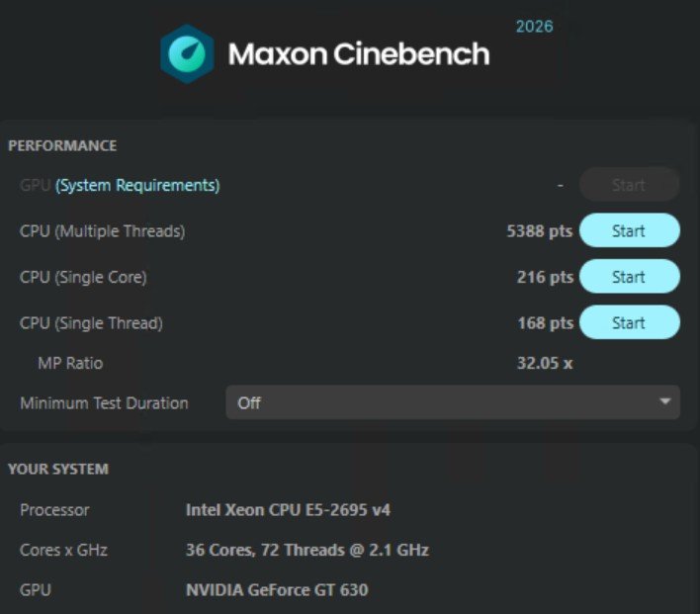Select the 168 pts single thread score

(546, 323)
